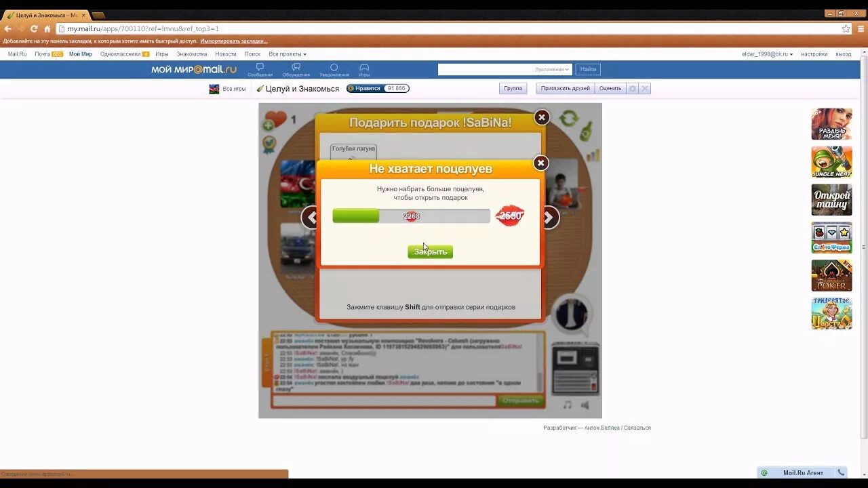Click the green plus icon under the heart
The width and height of the screenshot is (868, 488).
tap(268, 125)
